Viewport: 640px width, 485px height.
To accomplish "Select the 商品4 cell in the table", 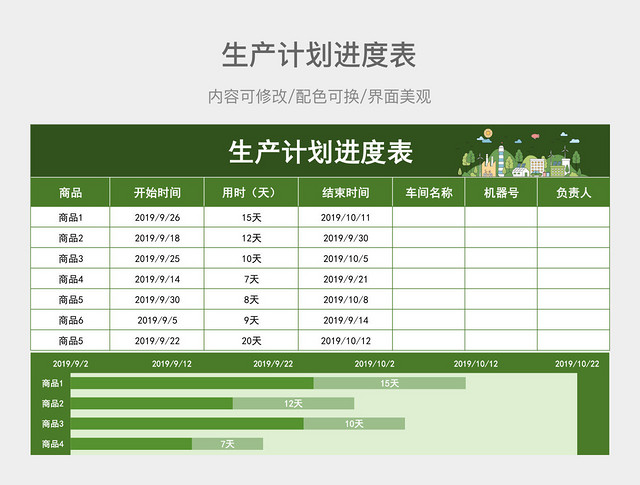I will (x=70, y=279).
